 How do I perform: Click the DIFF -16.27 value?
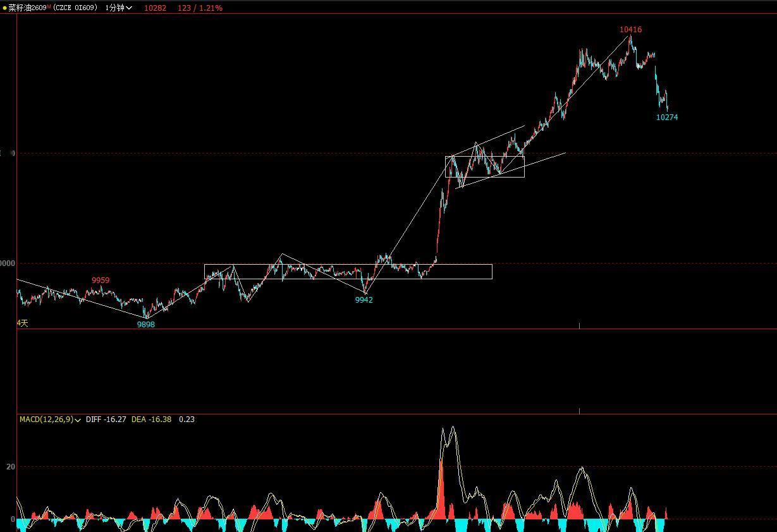click(106, 420)
